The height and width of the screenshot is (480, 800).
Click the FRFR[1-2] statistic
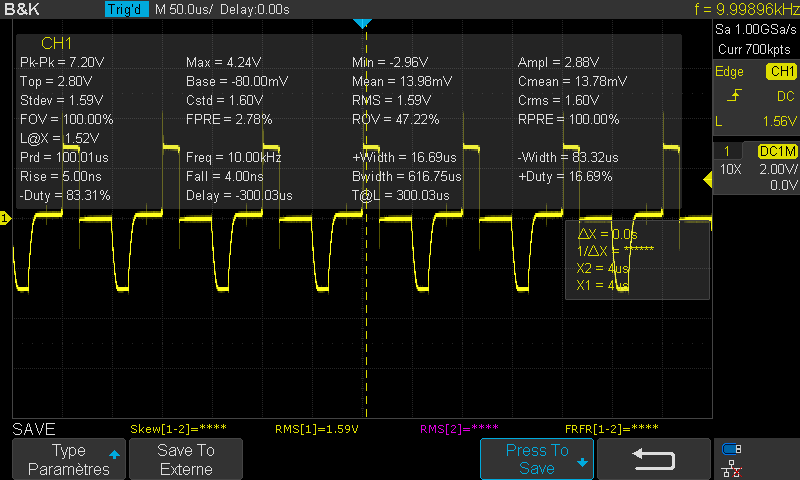(x=611, y=428)
